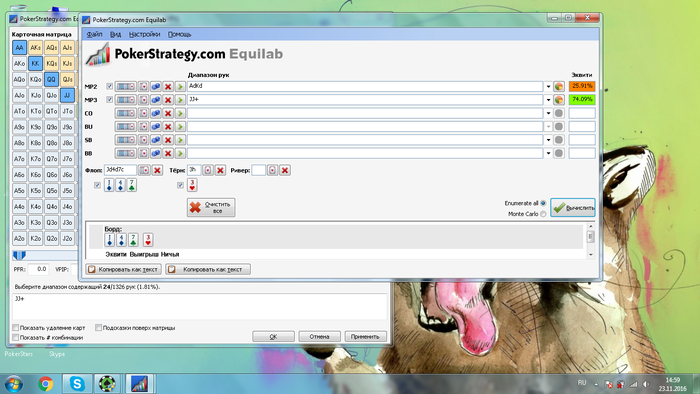Image resolution: width=700 pixels, height=394 pixels.
Task: Open the flop card picker icon
Action: coord(144,170)
